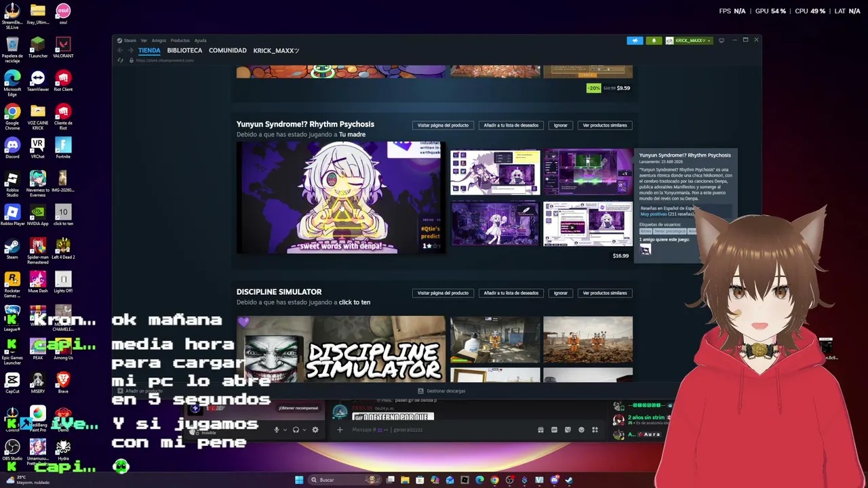Viewport: 868px width, 488px height.
Task: Open File Explorer from the taskbar
Action: 405,480
